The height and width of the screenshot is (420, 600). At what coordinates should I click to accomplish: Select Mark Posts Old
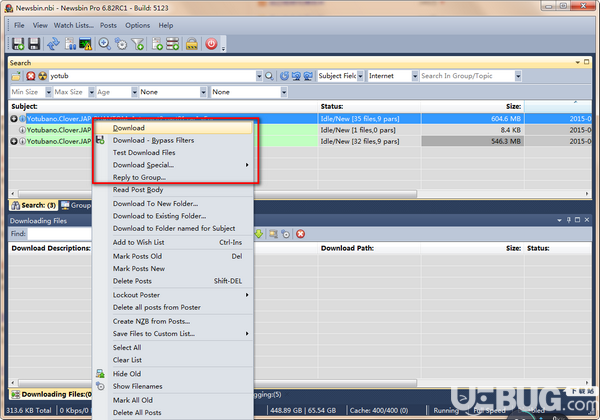point(173,256)
